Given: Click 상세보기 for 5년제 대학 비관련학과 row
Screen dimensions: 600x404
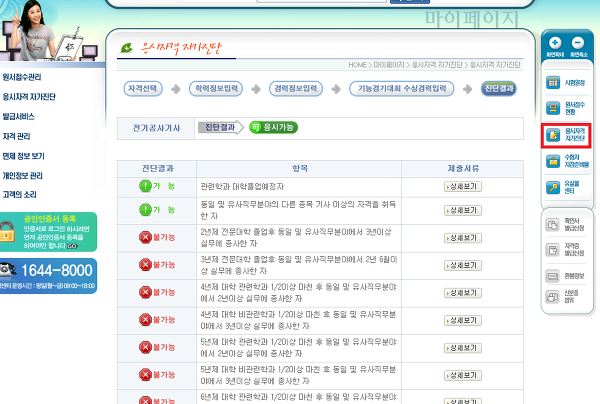Looking at the screenshot, I should coord(463,375).
